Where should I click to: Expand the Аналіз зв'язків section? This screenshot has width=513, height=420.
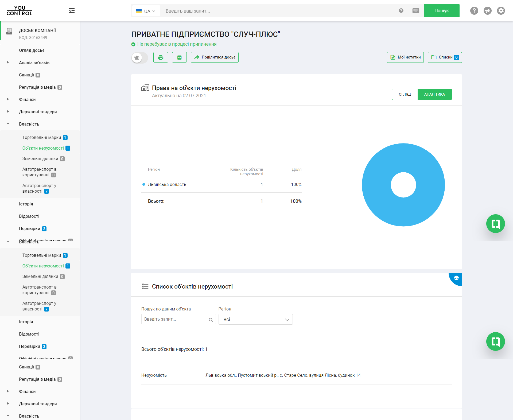[8, 63]
